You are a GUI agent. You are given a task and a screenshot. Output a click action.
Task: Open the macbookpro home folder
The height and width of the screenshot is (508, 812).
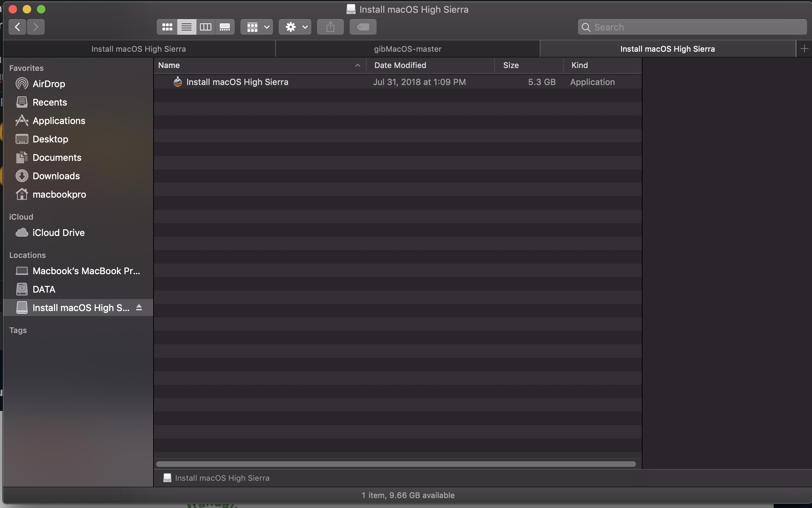point(78,194)
